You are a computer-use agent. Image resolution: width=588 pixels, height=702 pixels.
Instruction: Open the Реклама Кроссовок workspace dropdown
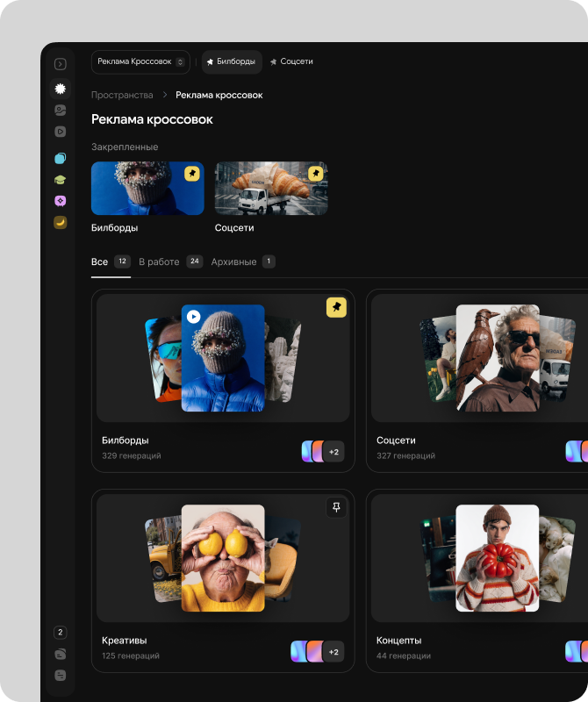point(140,61)
